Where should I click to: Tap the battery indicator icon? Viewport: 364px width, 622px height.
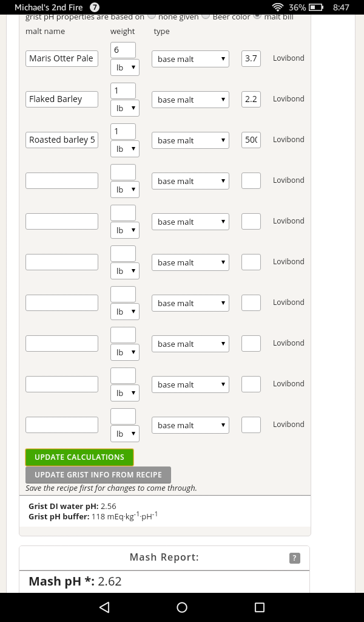pyautogui.click(x=316, y=7)
